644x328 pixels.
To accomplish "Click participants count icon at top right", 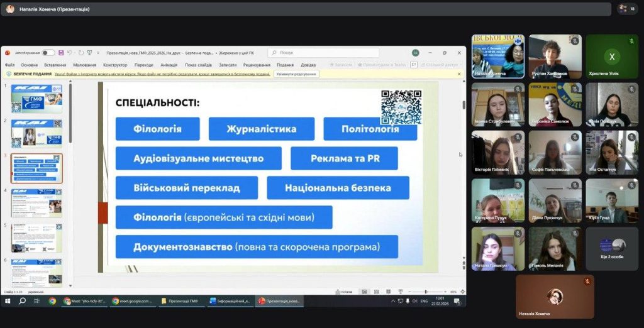I will pos(626,9).
